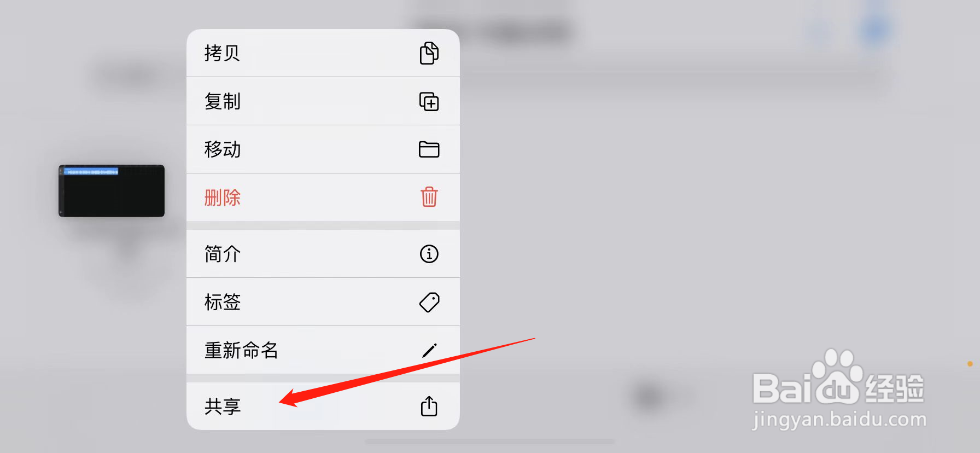The width and height of the screenshot is (980, 453).
Task: Tap the 复制 duplicate plus-square icon
Action: (x=429, y=101)
